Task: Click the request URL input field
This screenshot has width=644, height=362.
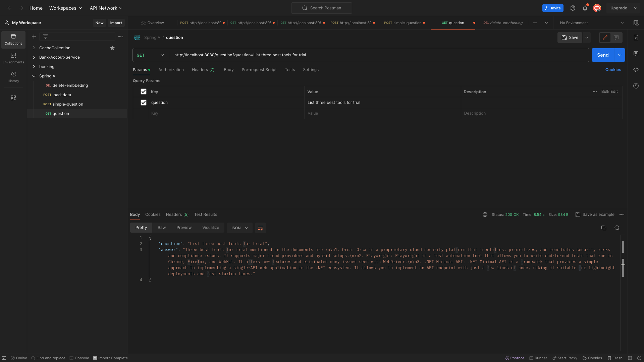Action: pyautogui.click(x=369, y=55)
